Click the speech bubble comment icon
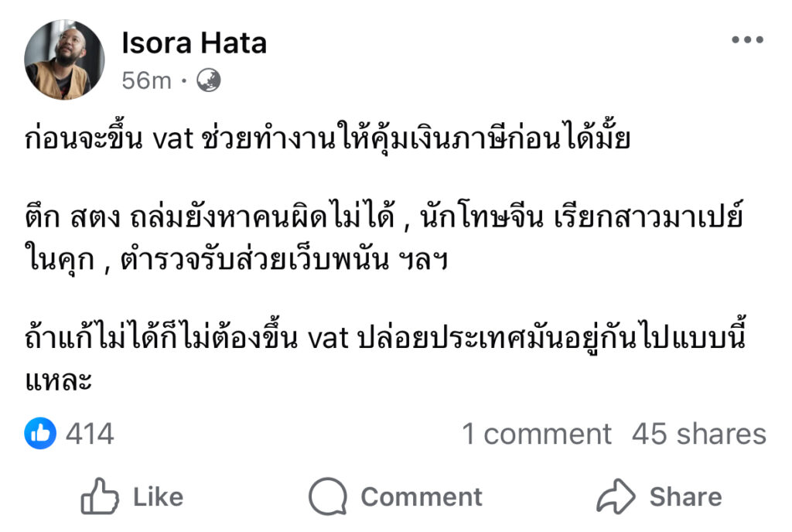This screenshot has height=532, width=792. pyautogui.click(x=327, y=496)
